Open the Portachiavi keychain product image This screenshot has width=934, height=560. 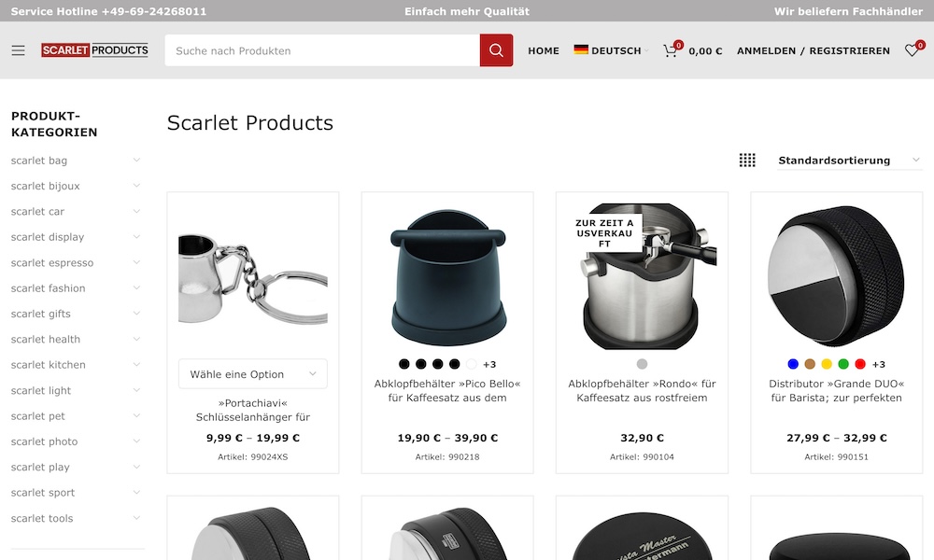(252, 278)
